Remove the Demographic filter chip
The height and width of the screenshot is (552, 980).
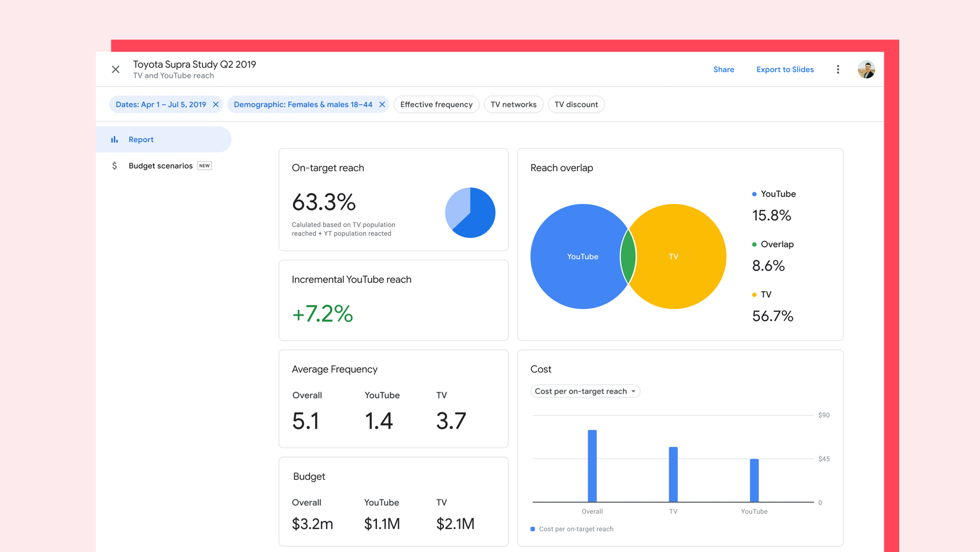[x=382, y=104]
